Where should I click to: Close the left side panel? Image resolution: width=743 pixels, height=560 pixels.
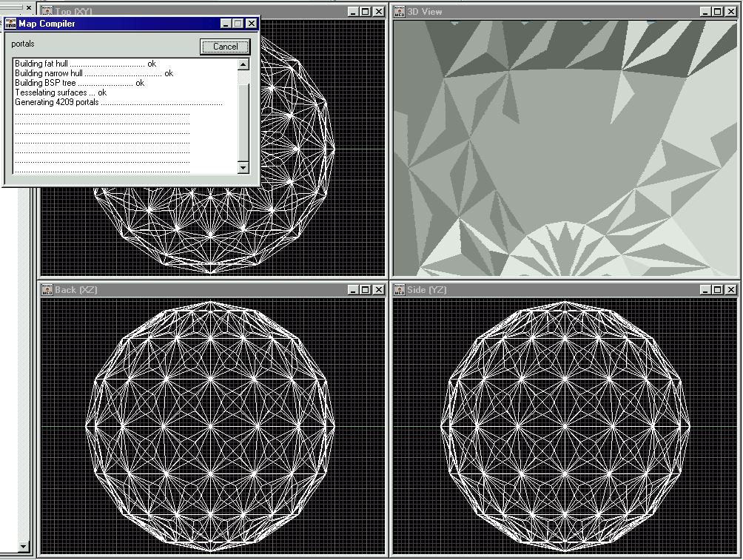tap(29, 8)
